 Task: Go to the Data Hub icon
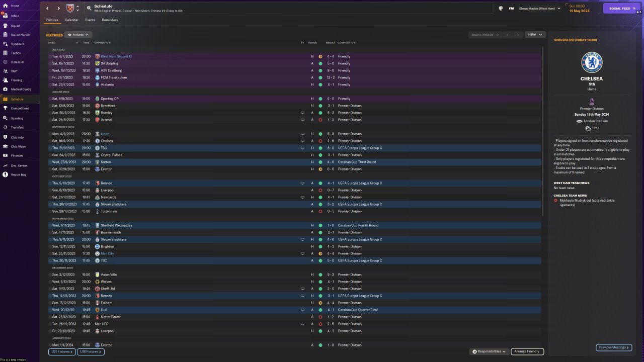point(5,62)
